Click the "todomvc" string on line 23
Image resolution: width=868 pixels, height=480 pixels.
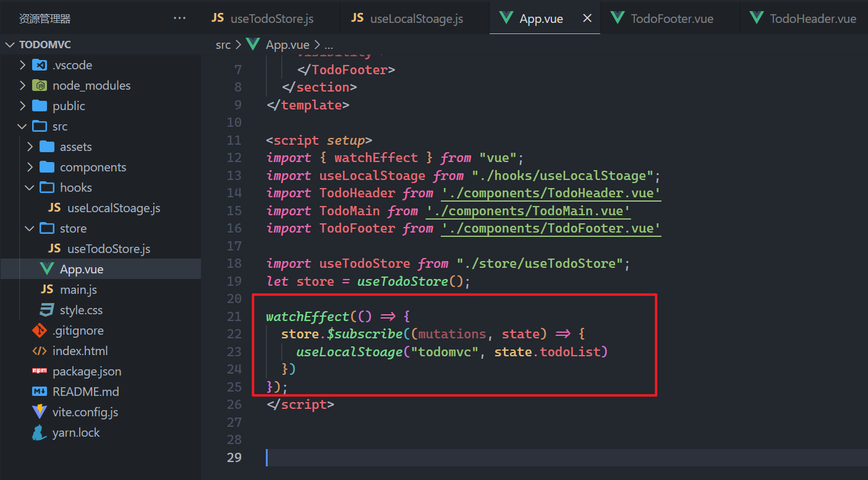(x=445, y=352)
